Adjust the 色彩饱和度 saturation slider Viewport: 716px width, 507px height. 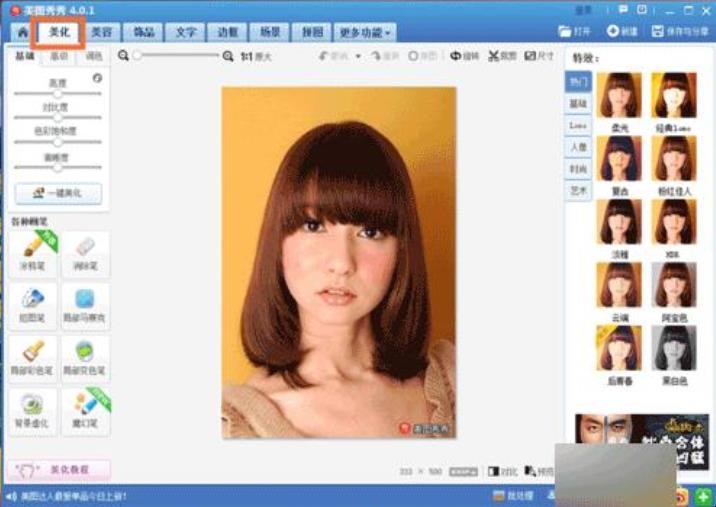58,142
